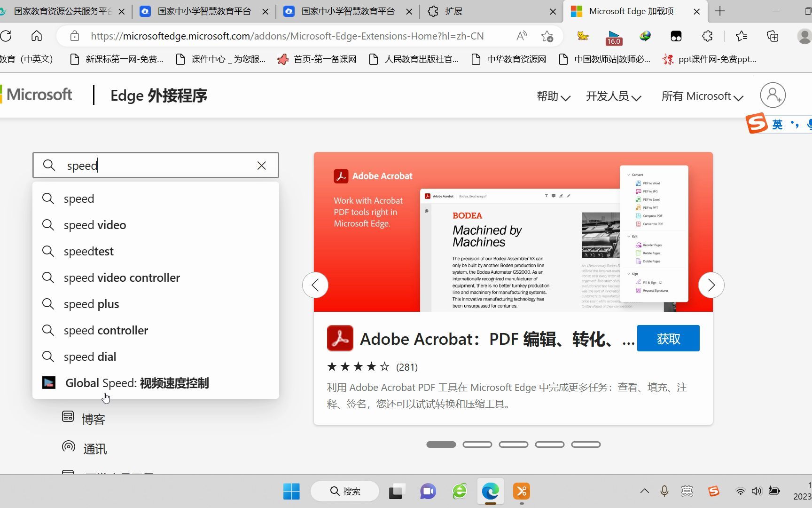Open Microsoft Edge from the taskbar

pyautogui.click(x=491, y=492)
